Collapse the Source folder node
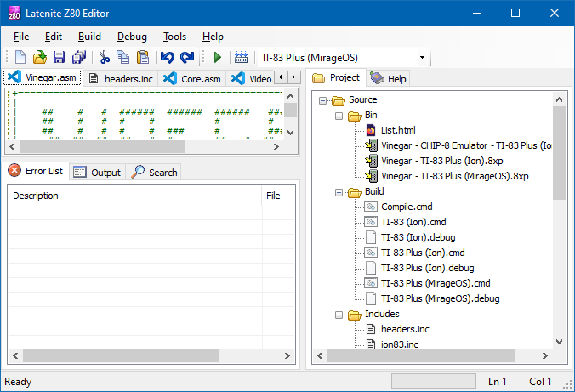Viewport: 575px width, 392px height. pos(322,100)
